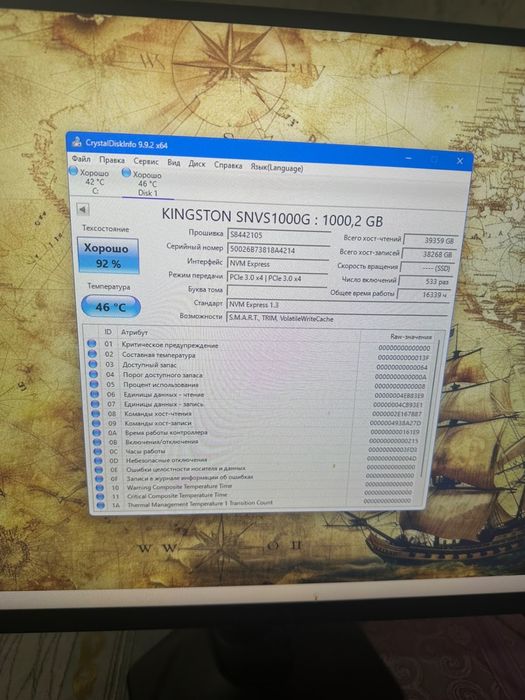Click the Интерфейс field NVM Express
Image resolution: width=525 pixels, height=700 pixels.
278,264
